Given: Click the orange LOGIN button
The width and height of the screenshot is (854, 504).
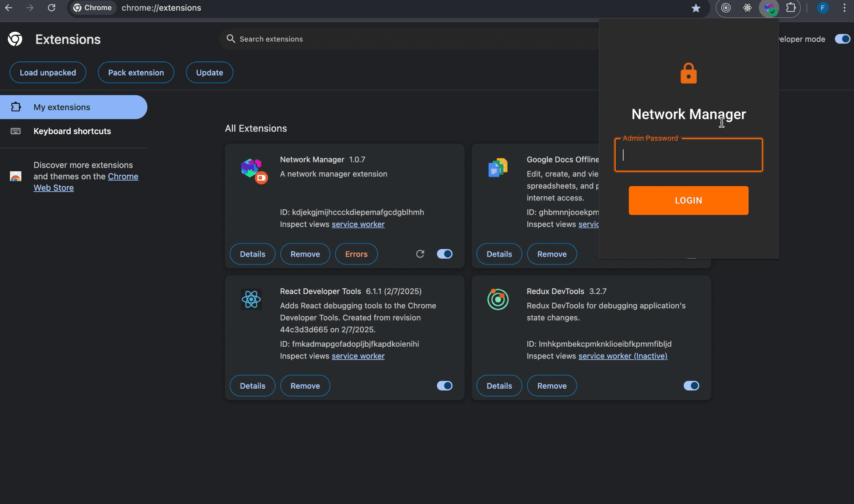Looking at the screenshot, I should click(x=688, y=200).
